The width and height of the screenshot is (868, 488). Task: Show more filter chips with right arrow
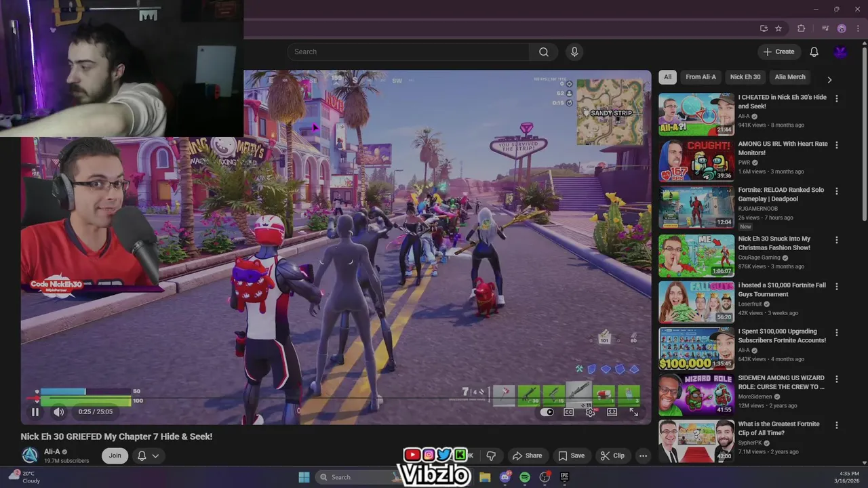(829, 79)
